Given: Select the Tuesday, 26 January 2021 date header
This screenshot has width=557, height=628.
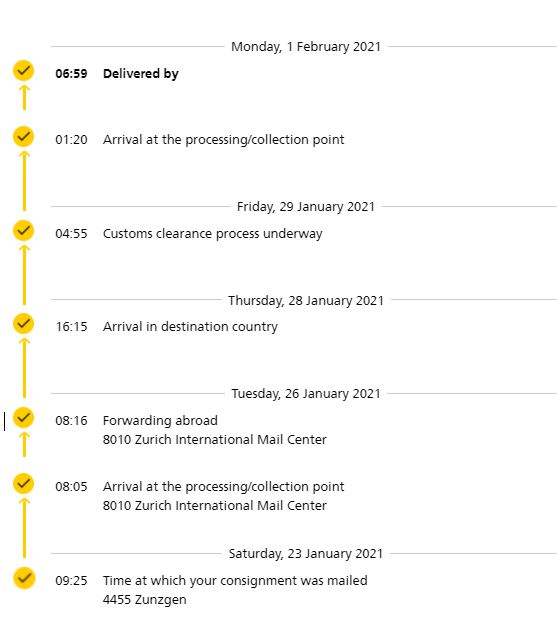Looking at the screenshot, I should pos(306,394).
